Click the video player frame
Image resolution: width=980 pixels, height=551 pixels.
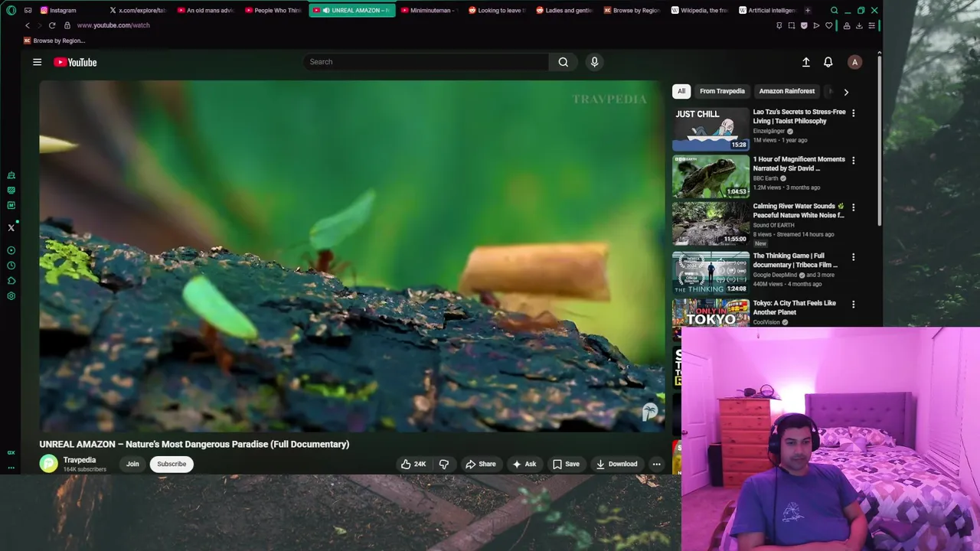[x=352, y=256]
